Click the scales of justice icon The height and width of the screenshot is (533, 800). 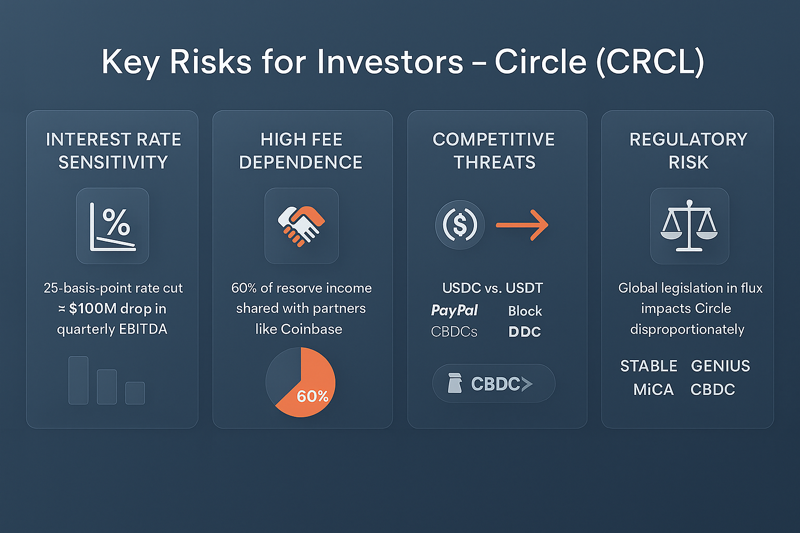(689, 226)
